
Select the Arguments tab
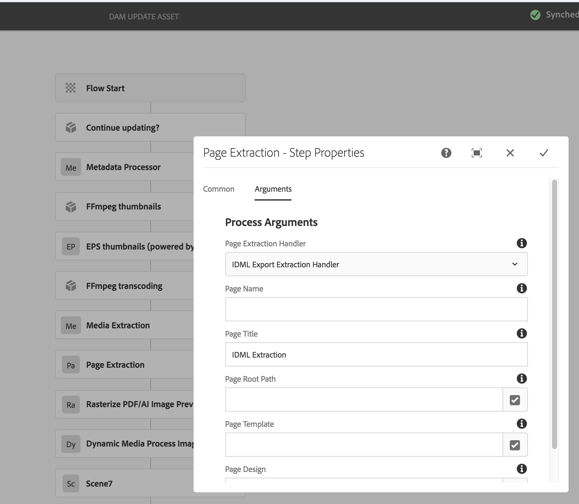pos(273,189)
